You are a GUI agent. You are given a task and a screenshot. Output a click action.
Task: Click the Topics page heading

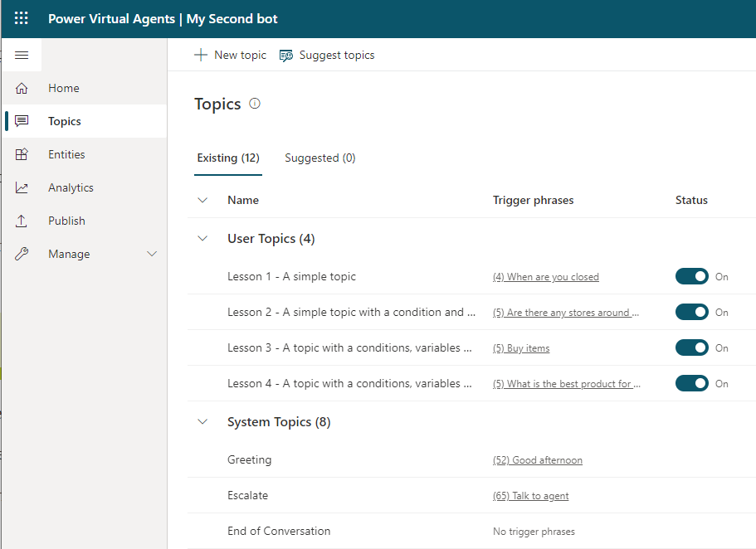tap(217, 104)
